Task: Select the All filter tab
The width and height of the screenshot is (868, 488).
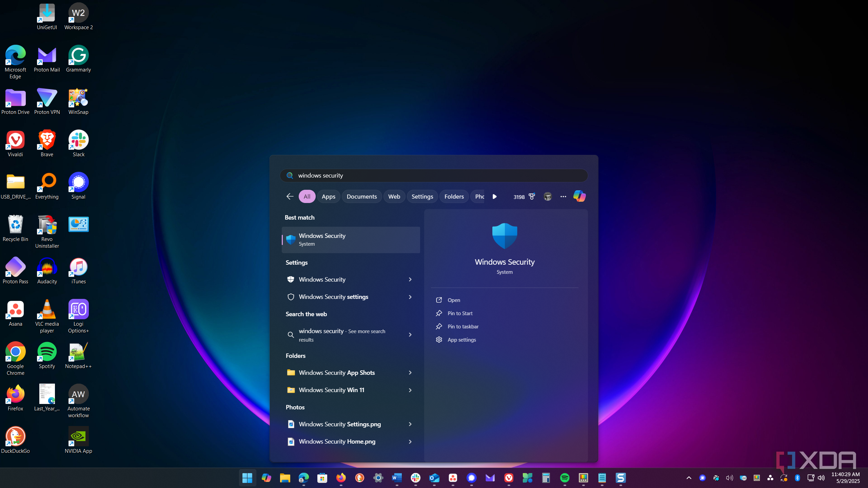Action: pyautogui.click(x=307, y=197)
